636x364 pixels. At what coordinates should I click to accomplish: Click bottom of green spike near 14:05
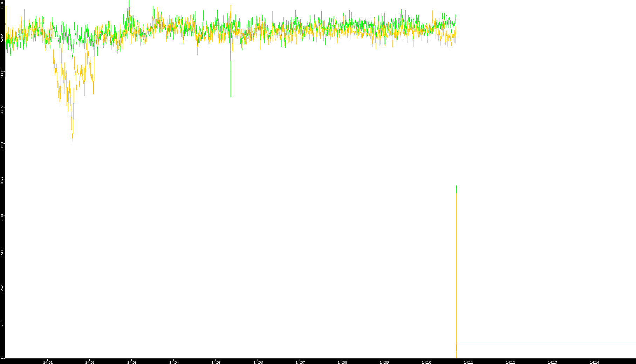click(231, 96)
